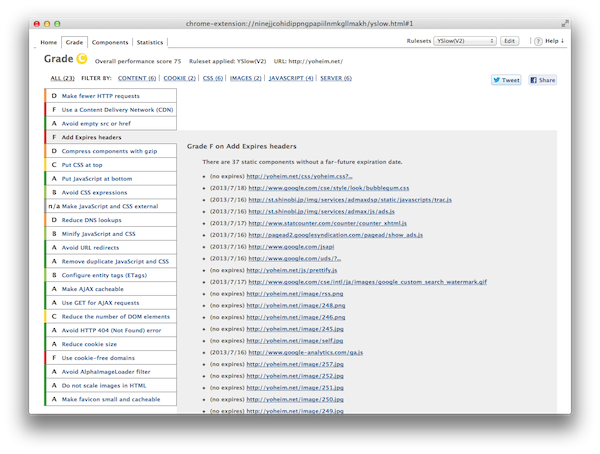
Task: Filter by CONTENT (6)
Action: [x=137, y=78]
